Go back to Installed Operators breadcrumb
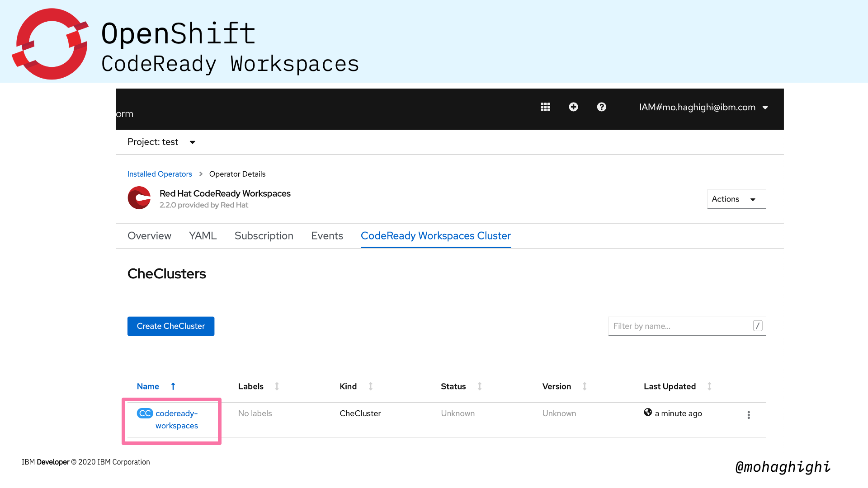Screen dimensions: 868x488 (160, 174)
